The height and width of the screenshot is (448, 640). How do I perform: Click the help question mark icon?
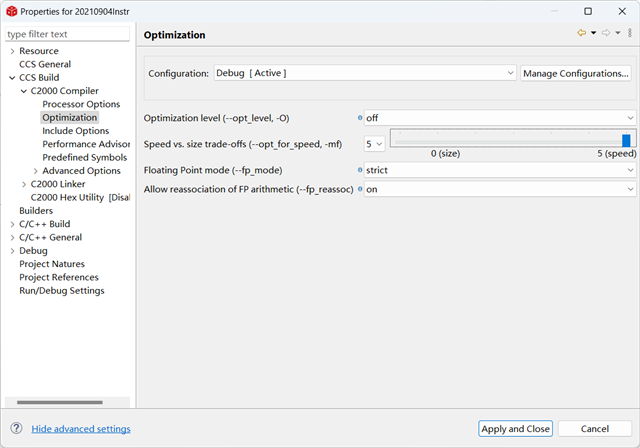click(16, 428)
